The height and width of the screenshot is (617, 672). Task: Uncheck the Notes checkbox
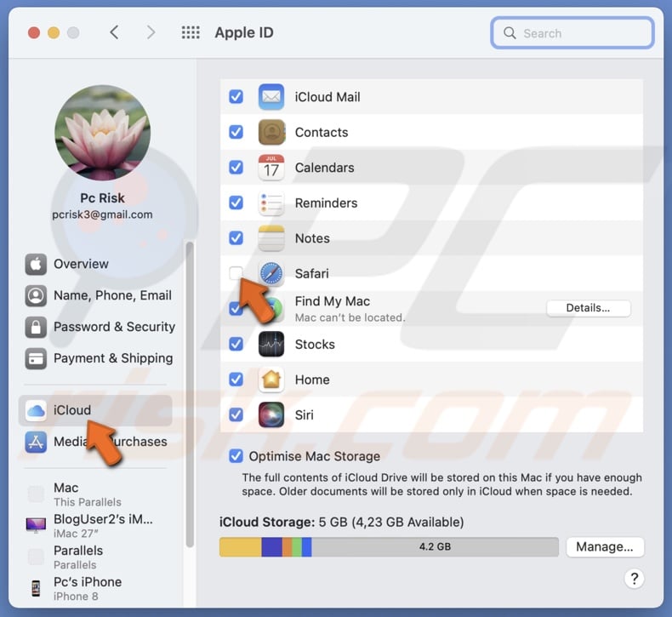point(236,238)
